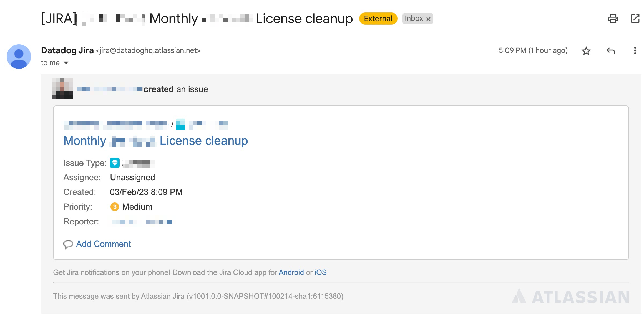Click the project icon in the breadcrumb
The image size is (644, 319).
tap(180, 124)
